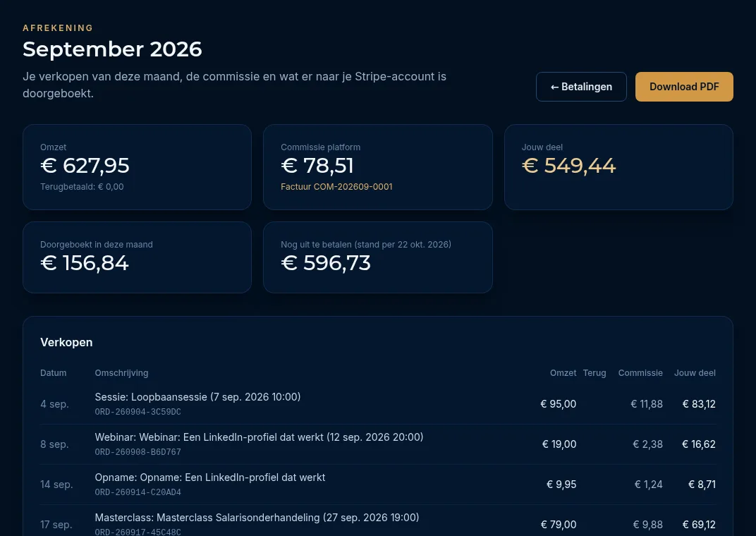Viewport: 756px width, 536px height.
Task: Click the Doorgeboekt in deze maand card
Action: [x=137, y=257]
